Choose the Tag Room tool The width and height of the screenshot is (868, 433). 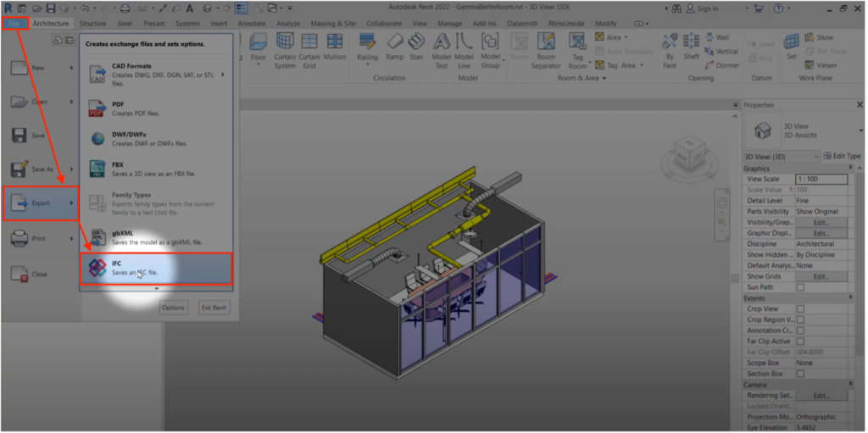point(577,50)
